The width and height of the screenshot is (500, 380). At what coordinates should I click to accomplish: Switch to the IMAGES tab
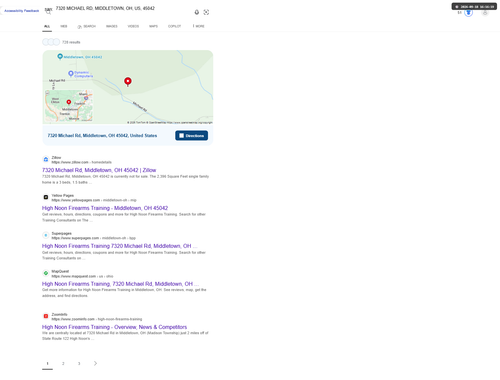(x=112, y=26)
